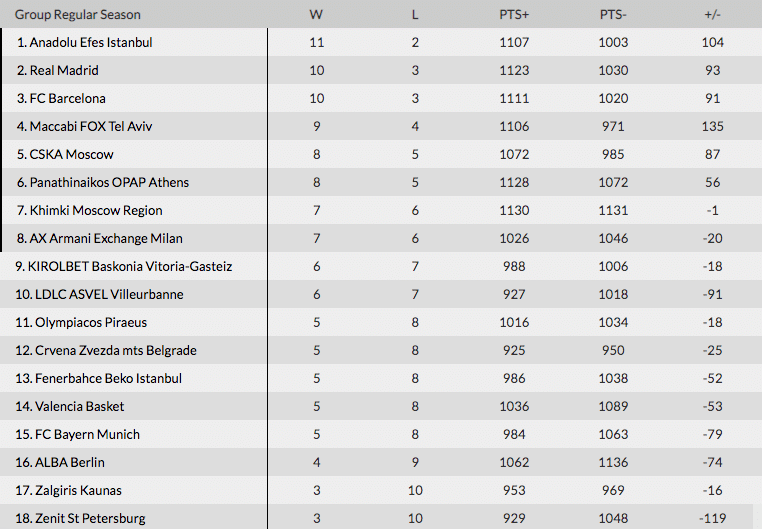Click the Group Regular Season header
Image resolution: width=762 pixels, height=529 pixels.
[78, 15]
